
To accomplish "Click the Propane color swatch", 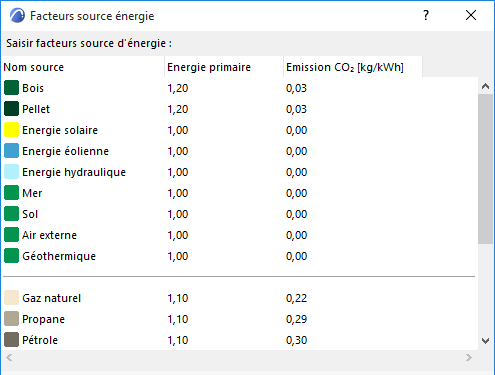I will point(11,319).
